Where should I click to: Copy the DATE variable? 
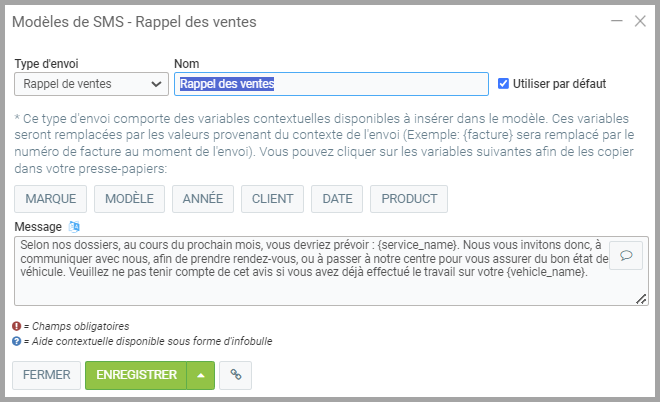tap(337, 199)
